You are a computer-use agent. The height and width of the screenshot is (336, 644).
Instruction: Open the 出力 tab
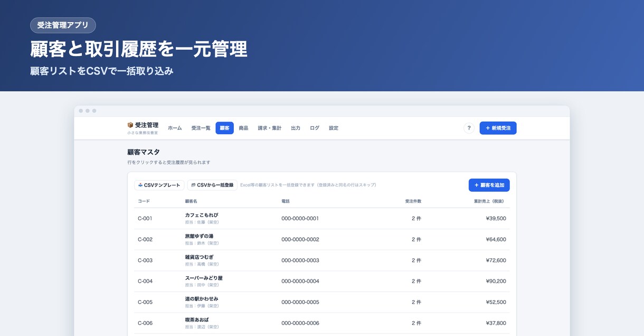coord(296,128)
